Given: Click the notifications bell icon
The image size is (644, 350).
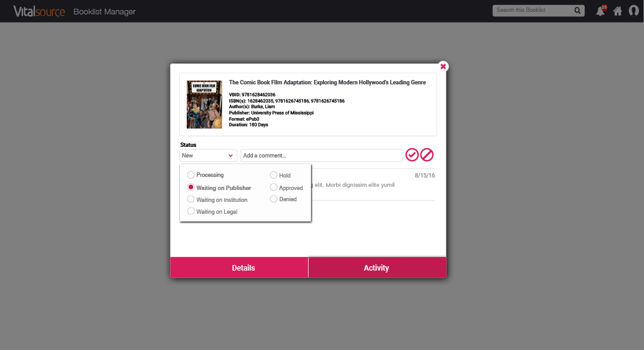Looking at the screenshot, I should 600,11.
